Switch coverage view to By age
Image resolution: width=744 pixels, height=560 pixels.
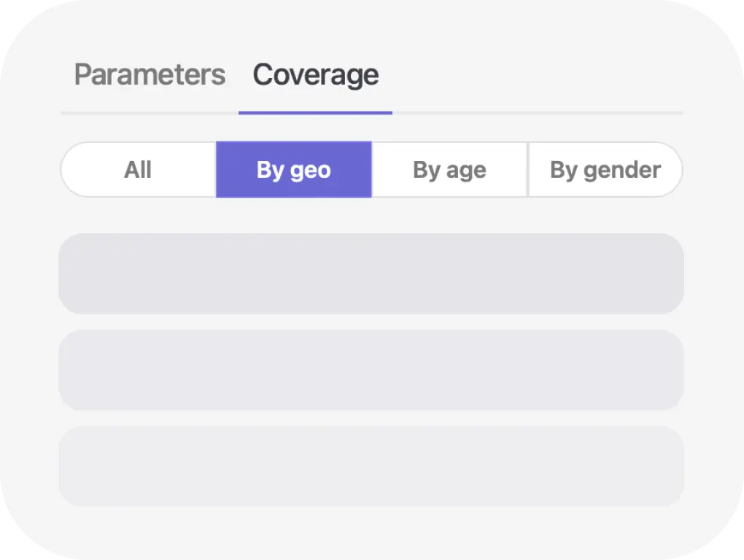click(x=449, y=169)
